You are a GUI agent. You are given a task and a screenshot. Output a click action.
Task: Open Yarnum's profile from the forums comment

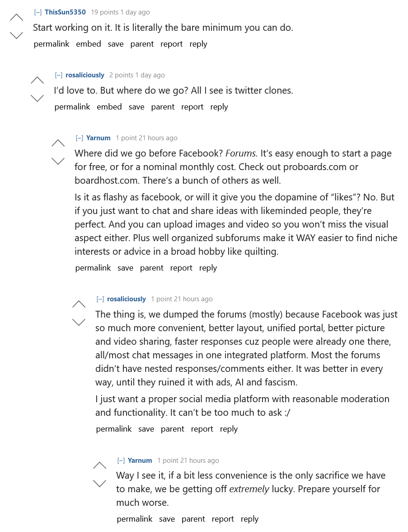(x=98, y=138)
